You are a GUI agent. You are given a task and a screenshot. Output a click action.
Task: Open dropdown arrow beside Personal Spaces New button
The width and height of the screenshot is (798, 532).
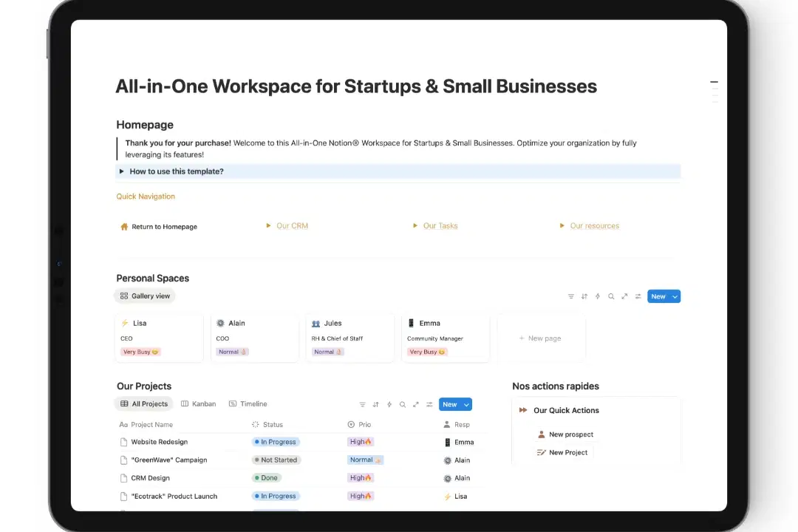tap(675, 296)
